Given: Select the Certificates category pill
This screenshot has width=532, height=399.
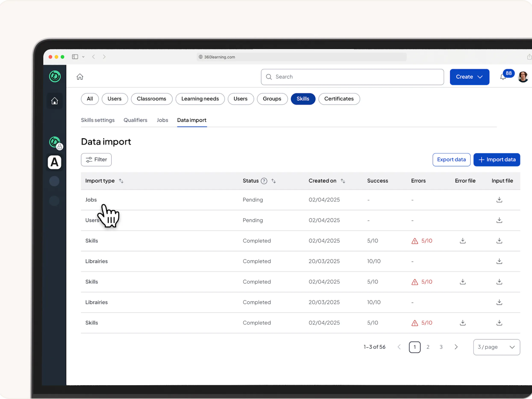Looking at the screenshot, I should (x=339, y=99).
